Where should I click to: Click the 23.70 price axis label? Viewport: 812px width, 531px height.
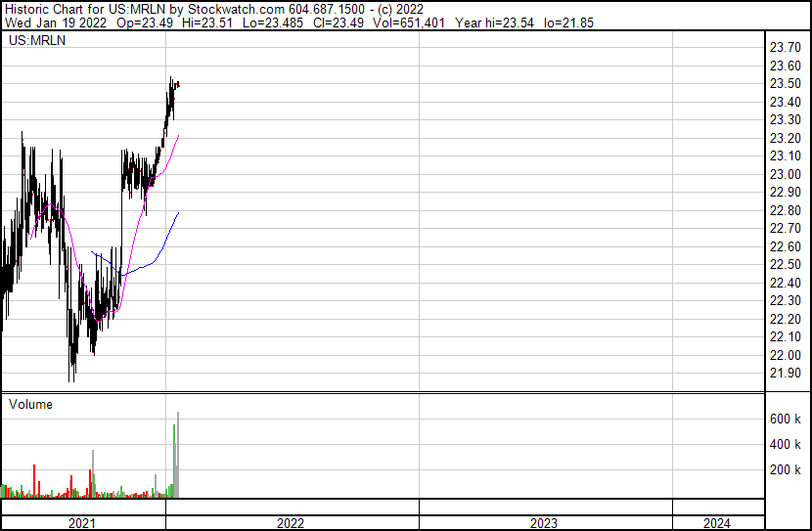(x=786, y=47)
